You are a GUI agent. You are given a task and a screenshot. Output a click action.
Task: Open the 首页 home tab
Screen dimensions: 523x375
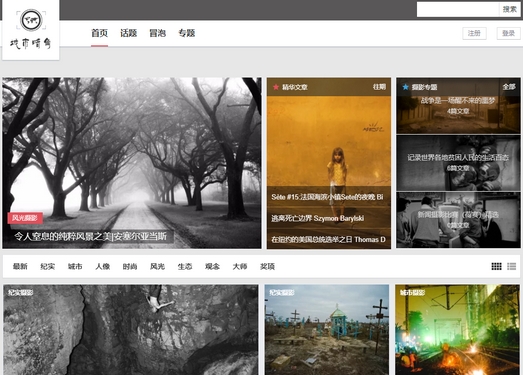(99, 33)
